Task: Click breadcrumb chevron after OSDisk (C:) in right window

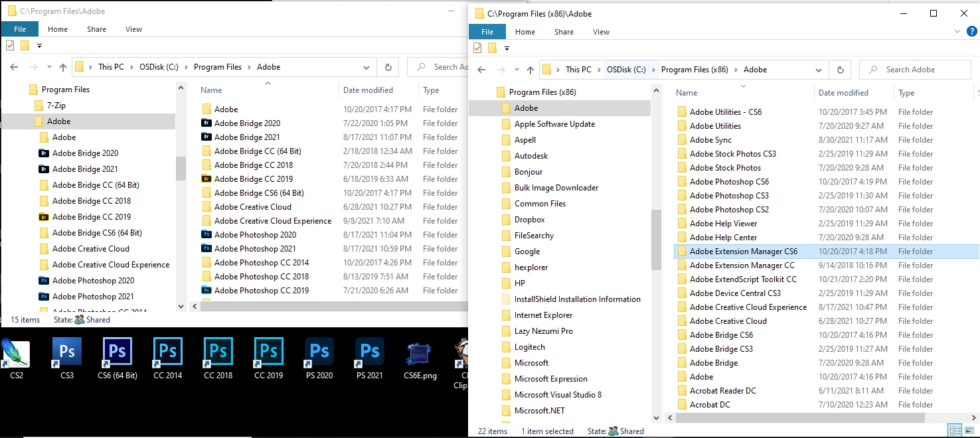Action: [654, 70]
